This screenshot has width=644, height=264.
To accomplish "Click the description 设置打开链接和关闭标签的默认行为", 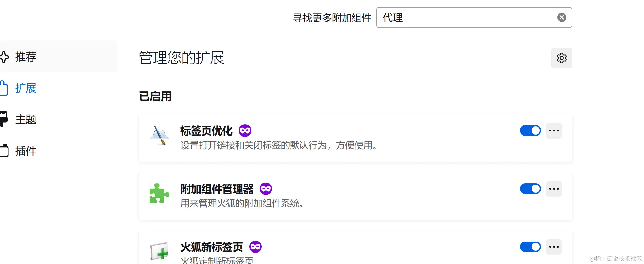I will 279,145.
